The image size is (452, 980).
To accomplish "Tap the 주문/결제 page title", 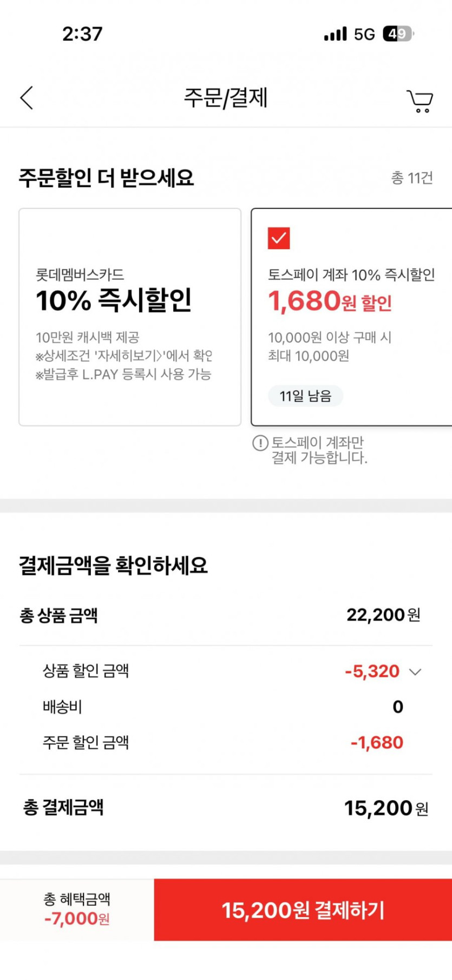I will [x=226, y=98].
